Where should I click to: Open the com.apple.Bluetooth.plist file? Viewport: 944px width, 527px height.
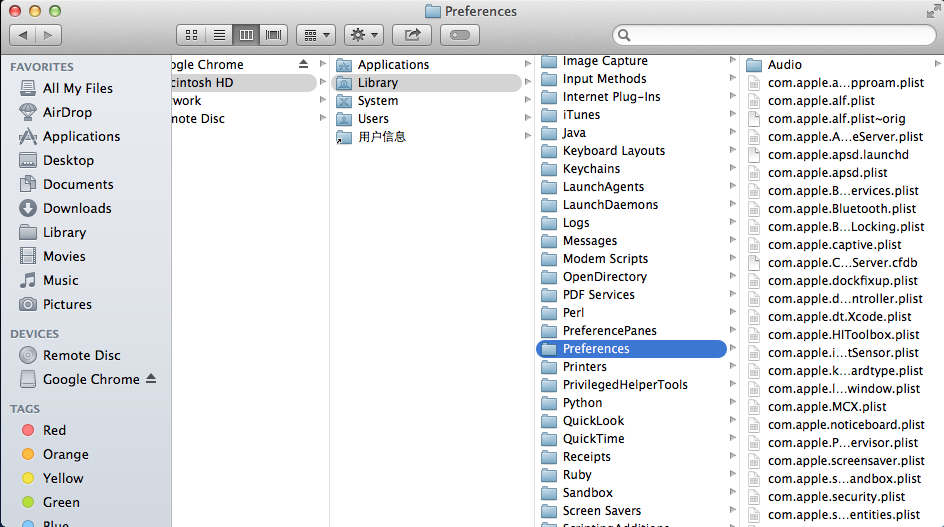tap(841, 209)
